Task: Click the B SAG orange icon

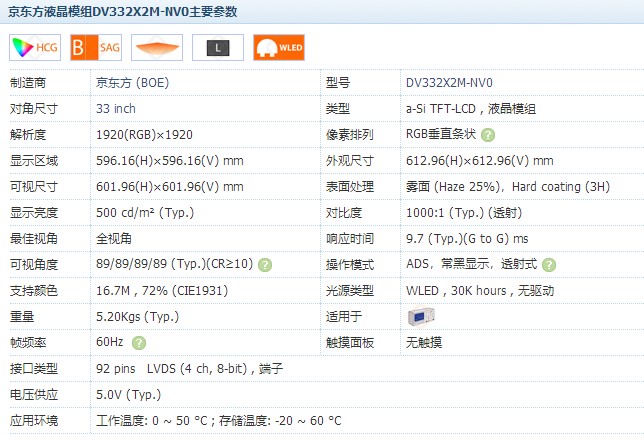Action: click(96, 48)
